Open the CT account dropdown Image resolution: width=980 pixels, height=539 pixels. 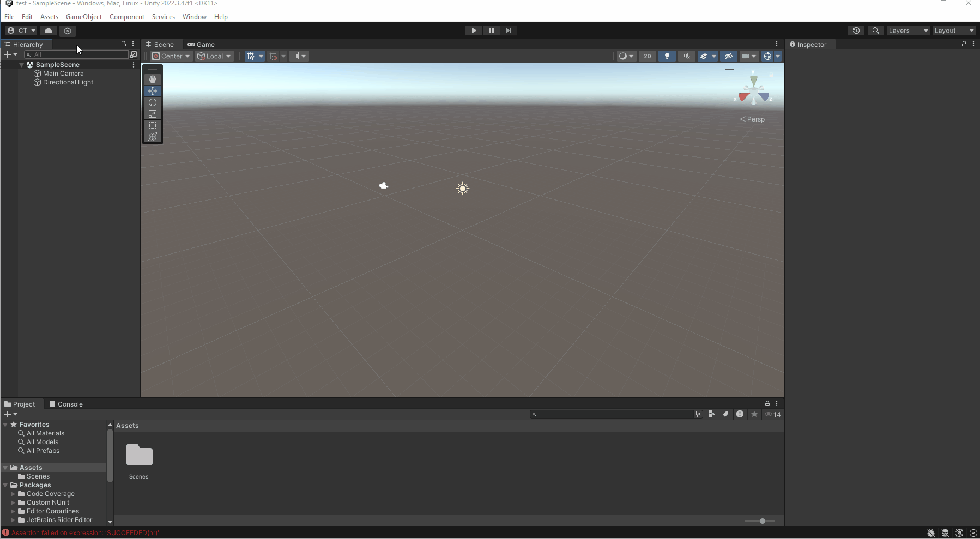21,31
